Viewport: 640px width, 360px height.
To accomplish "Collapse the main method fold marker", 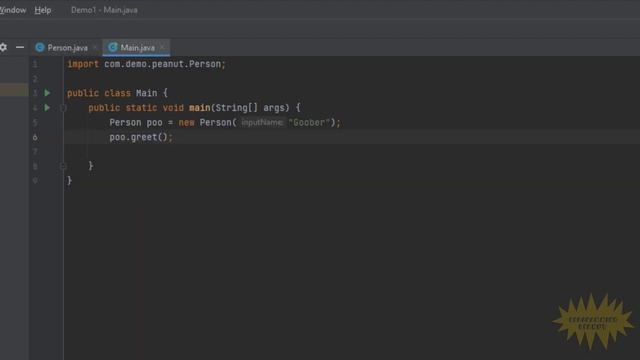I will point(63,108).
